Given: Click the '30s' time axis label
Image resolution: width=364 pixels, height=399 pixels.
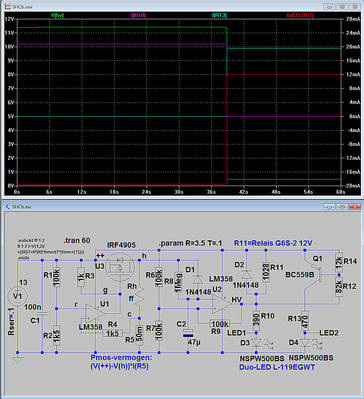Looking at the screenshot, I should (x=178, y=192).
